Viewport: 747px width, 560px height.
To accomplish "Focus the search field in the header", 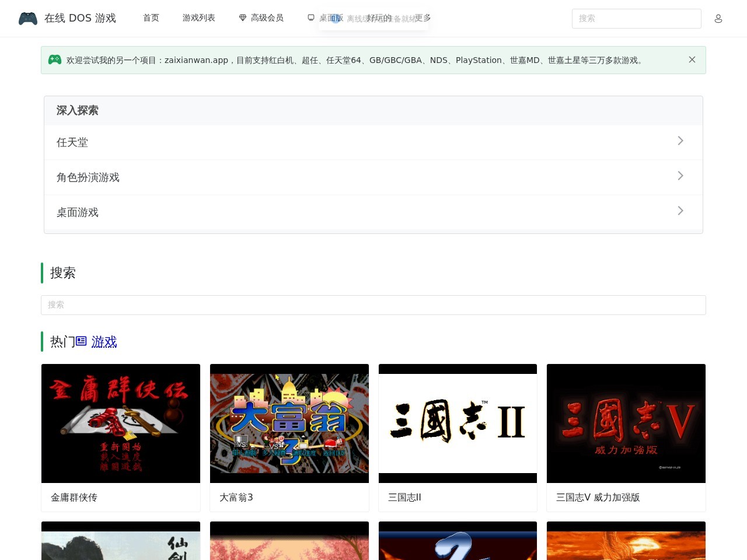I will (637, 19).
